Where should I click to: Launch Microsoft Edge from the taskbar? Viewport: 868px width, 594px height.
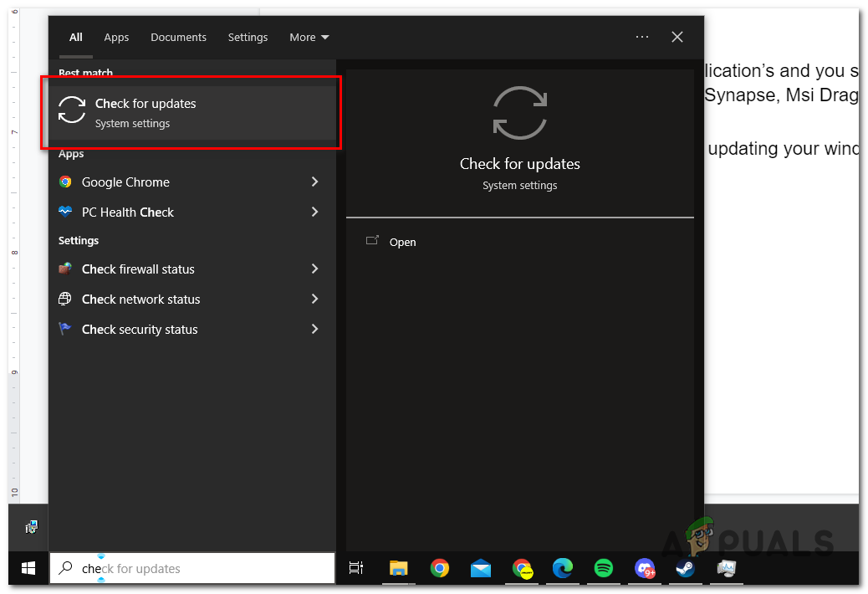(562, 568)
